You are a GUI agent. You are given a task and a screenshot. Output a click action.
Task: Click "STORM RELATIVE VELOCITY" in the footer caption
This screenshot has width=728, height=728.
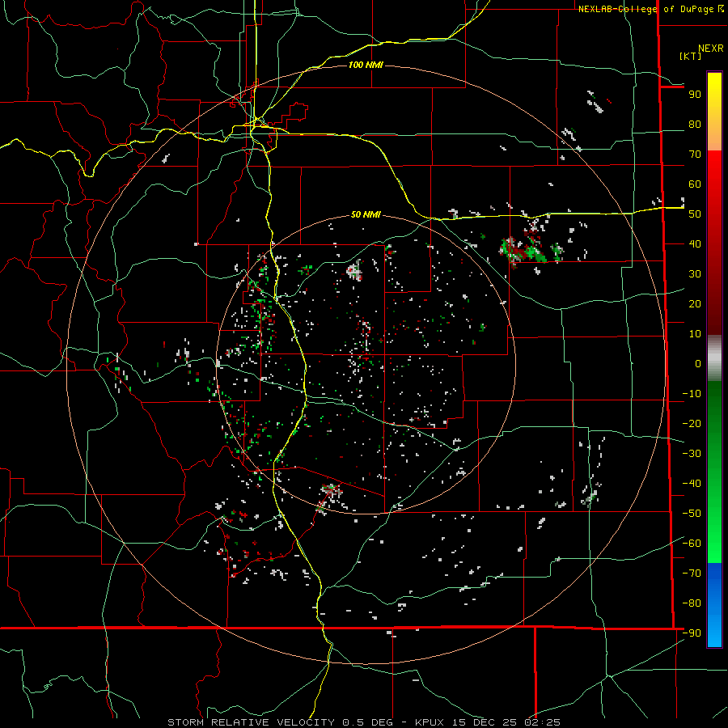pos(252,722)
